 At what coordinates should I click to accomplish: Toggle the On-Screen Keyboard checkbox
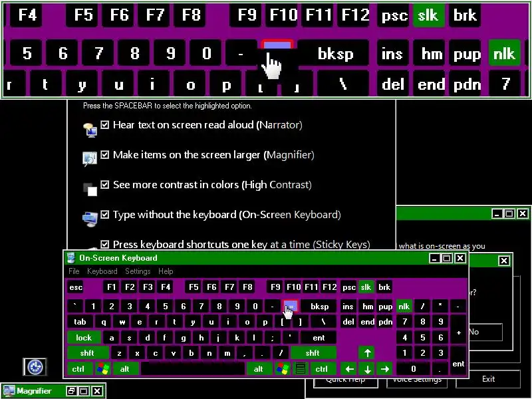click(105, 214)
